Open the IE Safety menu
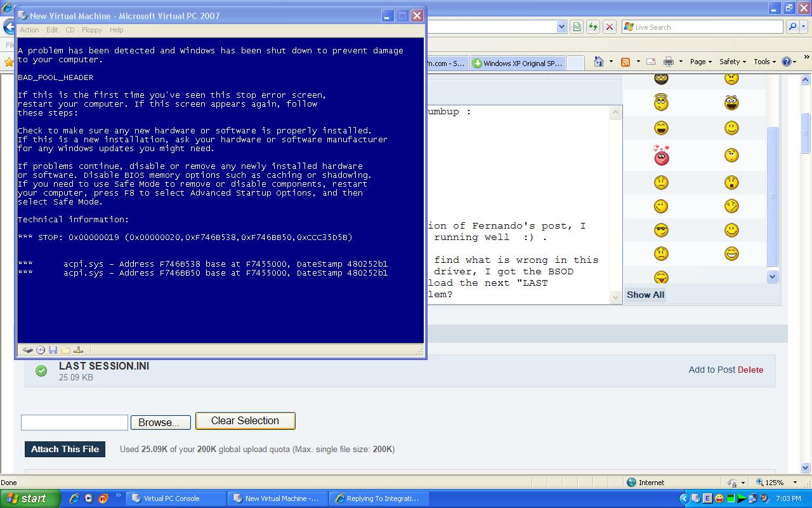 (x=733, y=62)
